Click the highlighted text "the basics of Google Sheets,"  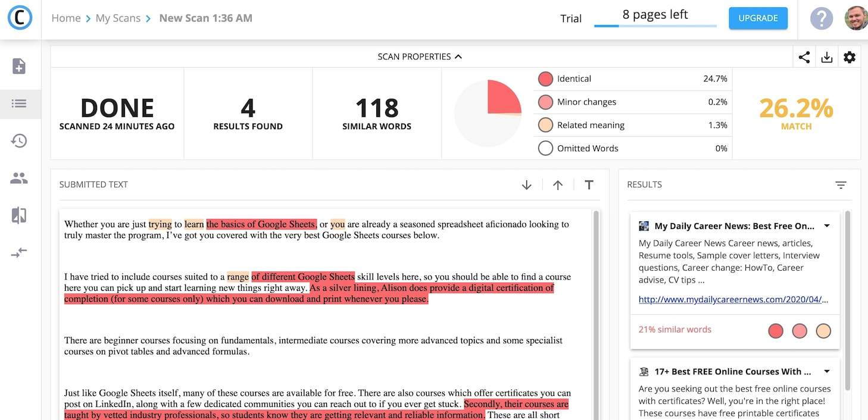(x=262, y=225)
